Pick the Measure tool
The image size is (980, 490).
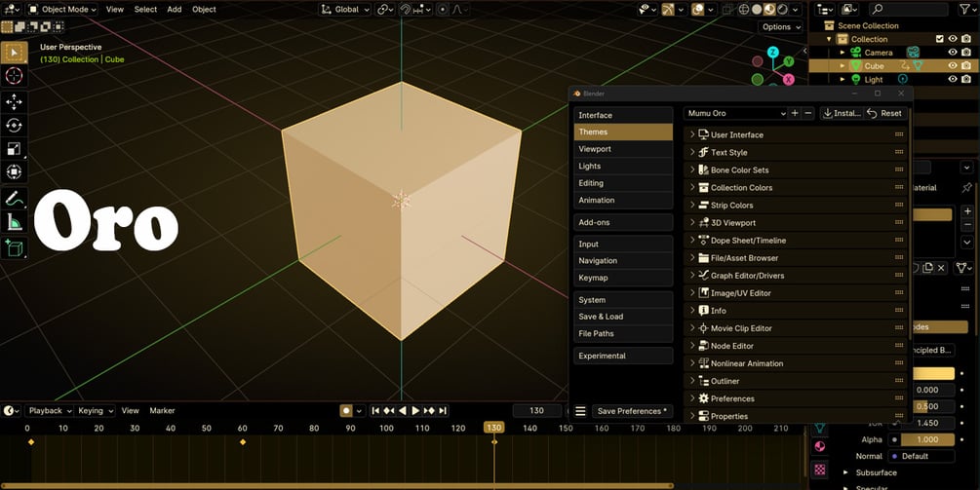click(14, 221)
